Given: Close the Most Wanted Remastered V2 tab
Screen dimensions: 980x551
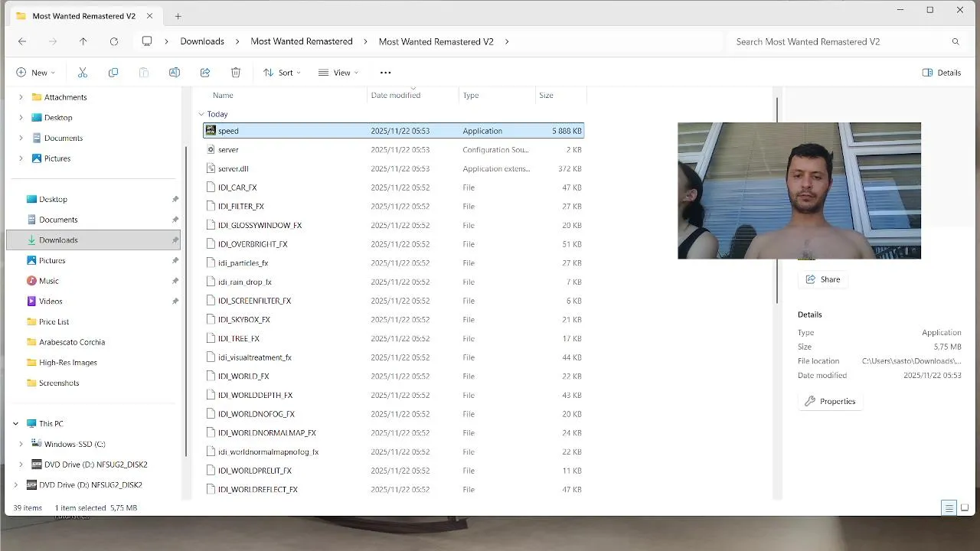Looking at the screenshot, I should (150, 16).
